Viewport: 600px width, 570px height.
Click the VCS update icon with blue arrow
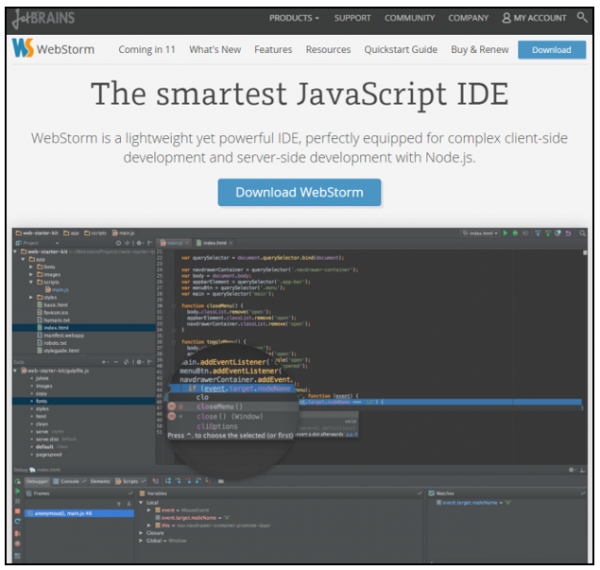pyautogui.click(x=538, y=233)
